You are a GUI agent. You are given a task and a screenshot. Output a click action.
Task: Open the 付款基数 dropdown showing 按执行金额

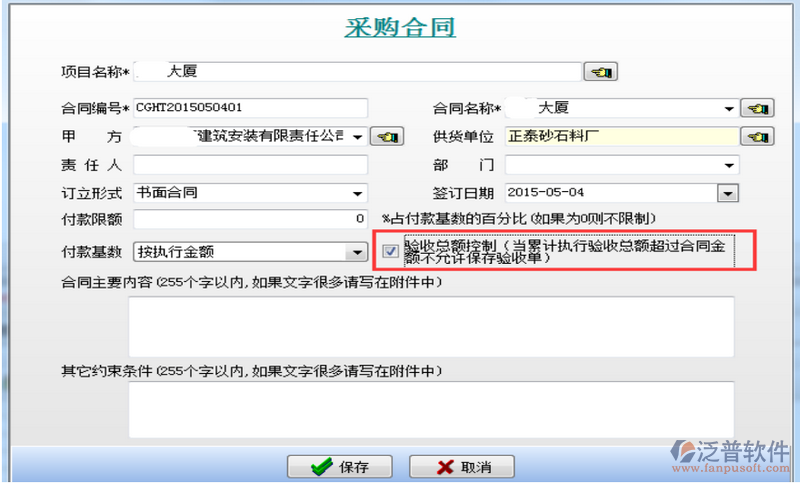point(356,252)
